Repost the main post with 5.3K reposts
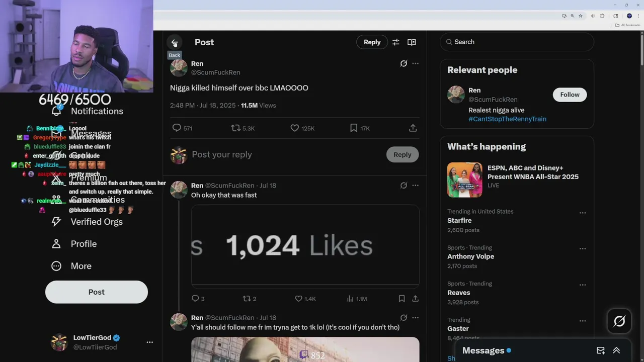The height and width of the screenshot is (362, 644). point(235,128)
